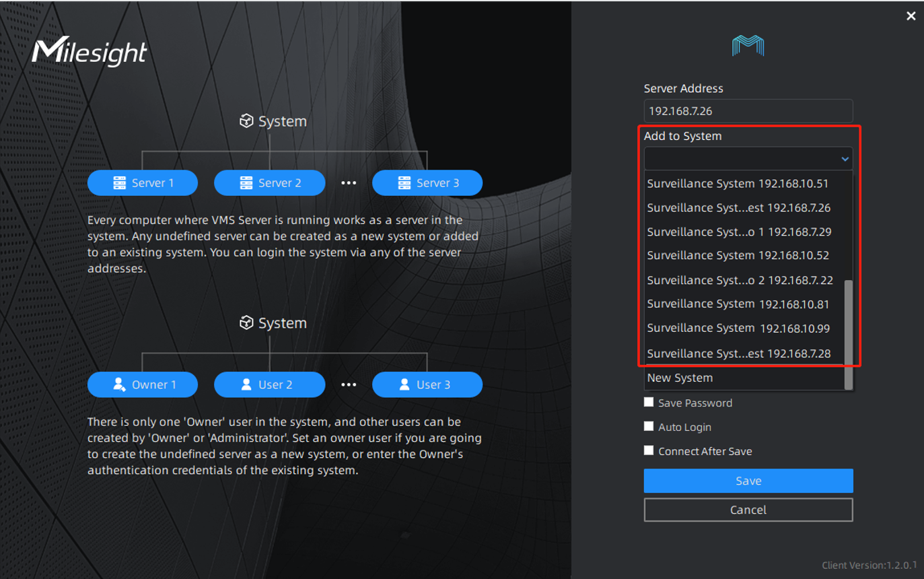Select Surveillance System 192.168.10.51
This screenshot has height=579, width=924.
[x=744, y=183]
